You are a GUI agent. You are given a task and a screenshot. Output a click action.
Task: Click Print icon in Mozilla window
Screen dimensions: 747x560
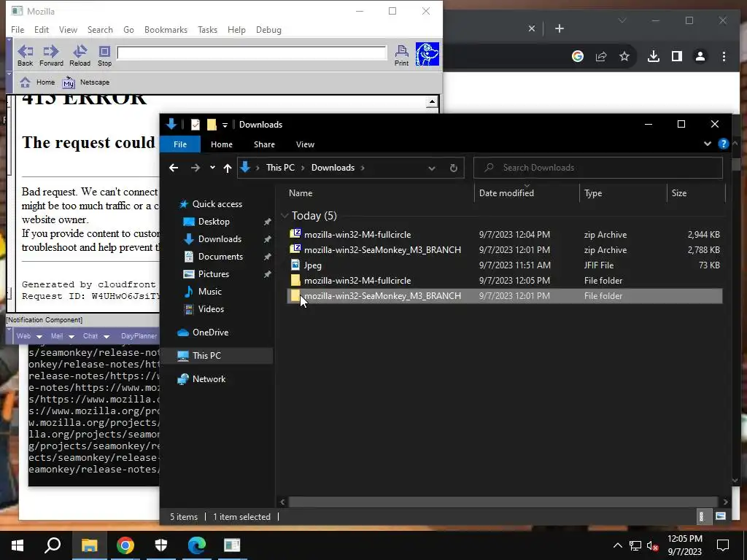point(402,55)
